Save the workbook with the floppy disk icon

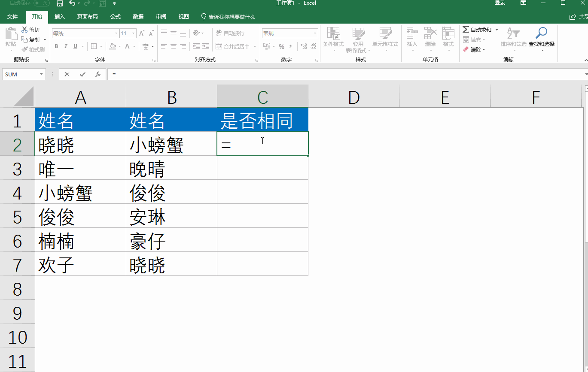point(60,3)
